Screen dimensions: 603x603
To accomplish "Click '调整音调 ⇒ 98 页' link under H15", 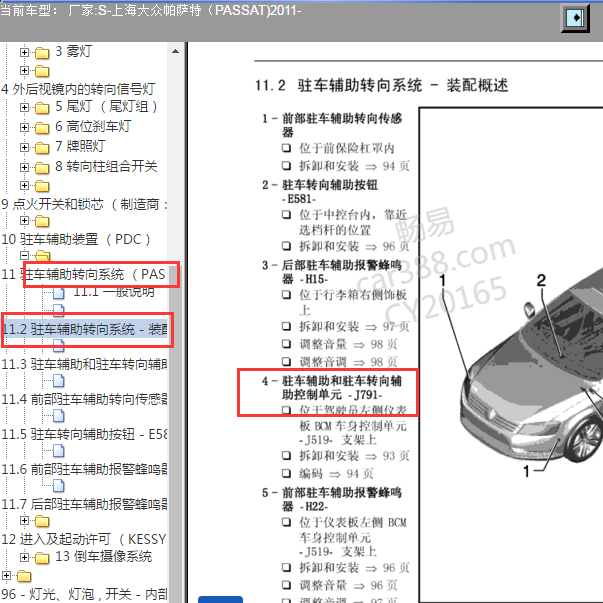I will pyautogui.click(x=348, y=362).
